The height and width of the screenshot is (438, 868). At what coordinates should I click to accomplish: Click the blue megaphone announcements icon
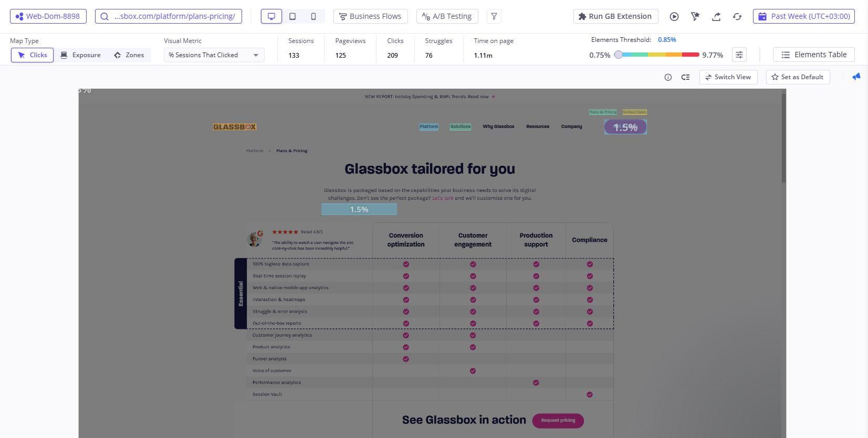(x=856, y=77)
